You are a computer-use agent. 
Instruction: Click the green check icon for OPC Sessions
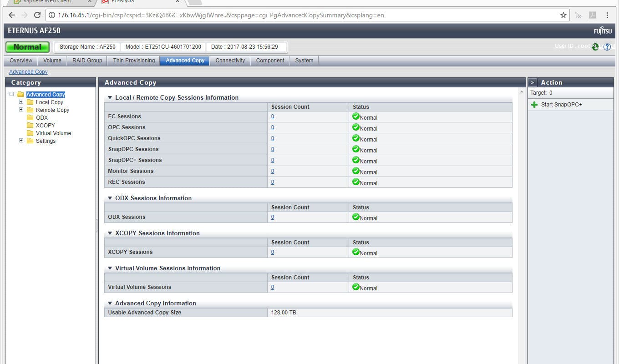(x=356, y=127)
